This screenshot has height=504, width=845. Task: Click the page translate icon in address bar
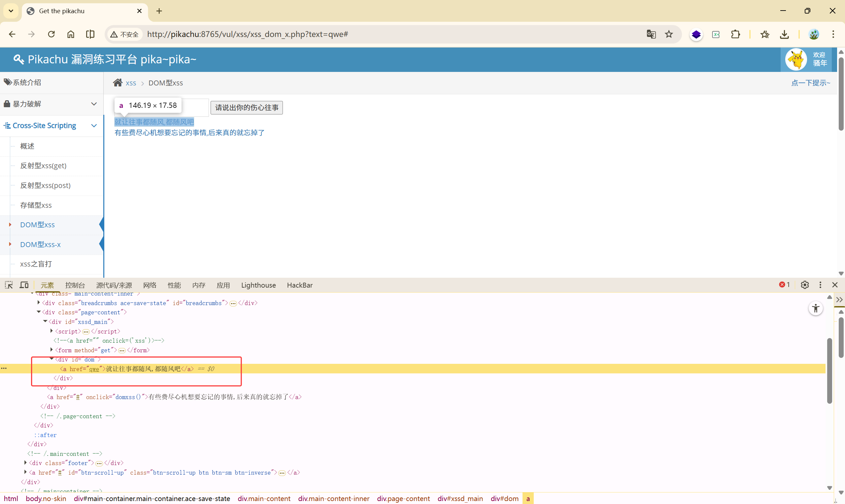point(651,34)
